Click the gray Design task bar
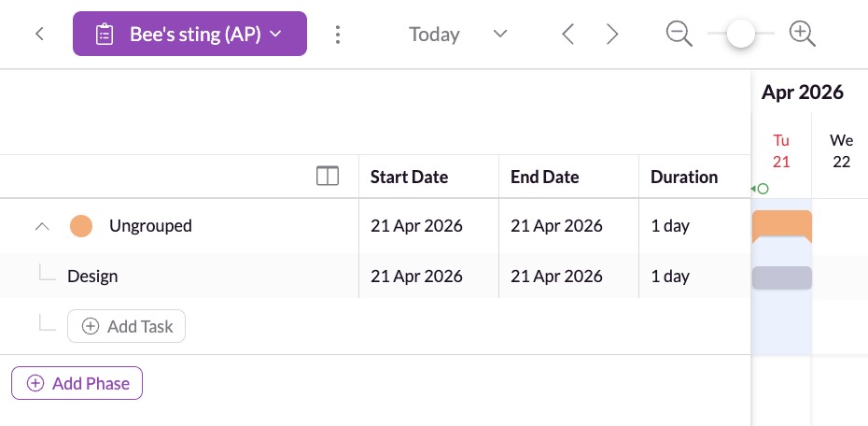This screenshot has height=426, width=868. click(781, 277)
